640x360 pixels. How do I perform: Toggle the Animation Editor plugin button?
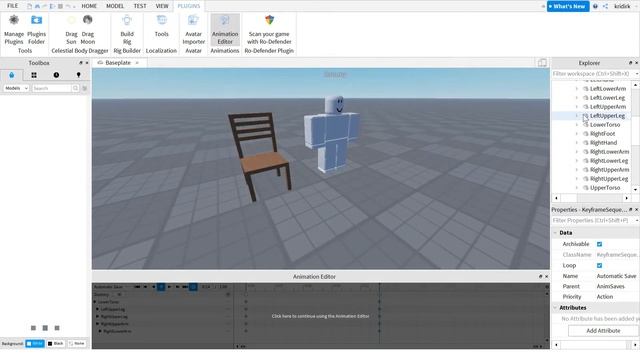[x=225, y=30]
